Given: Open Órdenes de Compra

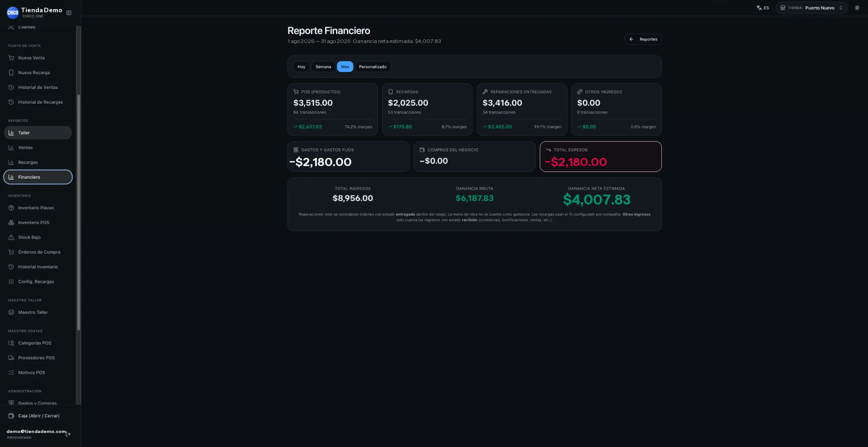Looking at the screenshot, I should 38,252.
